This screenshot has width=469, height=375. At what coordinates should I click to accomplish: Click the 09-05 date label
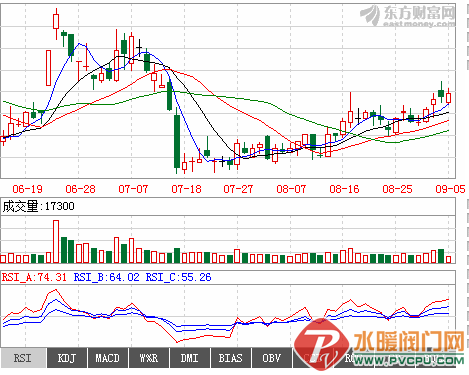pos(450,189)
